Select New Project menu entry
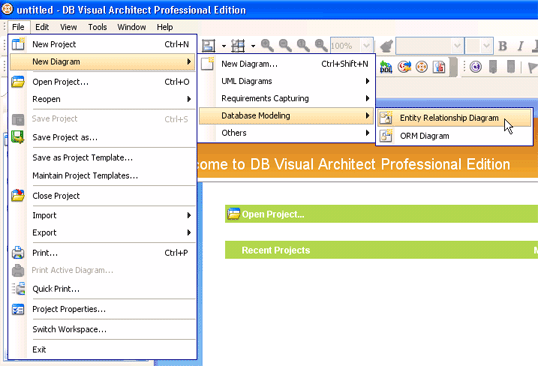 (x=102, y=44)
